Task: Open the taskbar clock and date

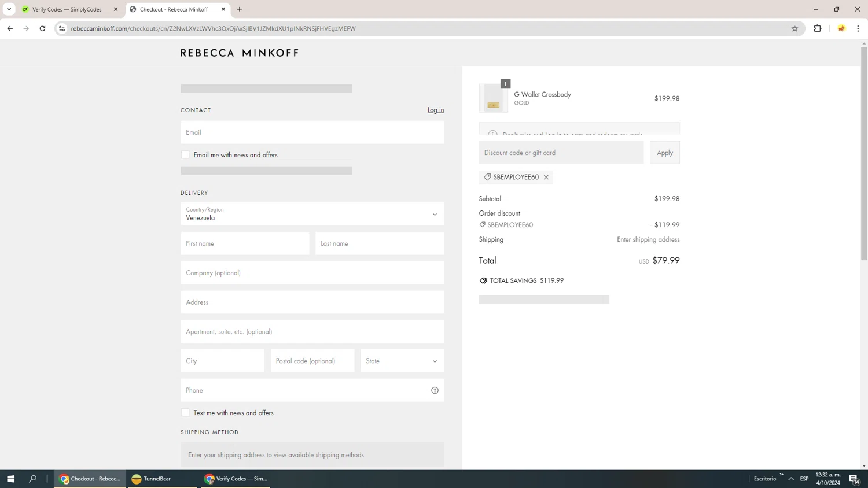Action: tap(828, 479)
